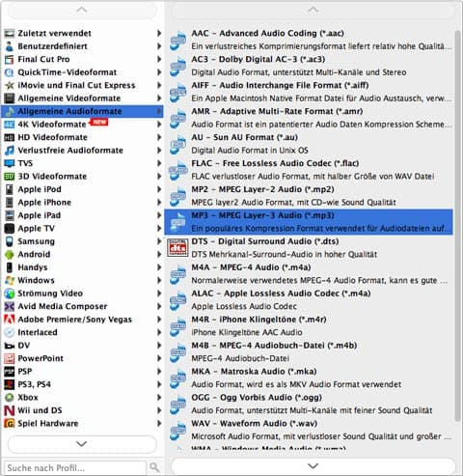The image size is (463, 476).
Task: Click the Adobe Premiere/Sony Vegas icon
Action: click(x=10, y=320)
